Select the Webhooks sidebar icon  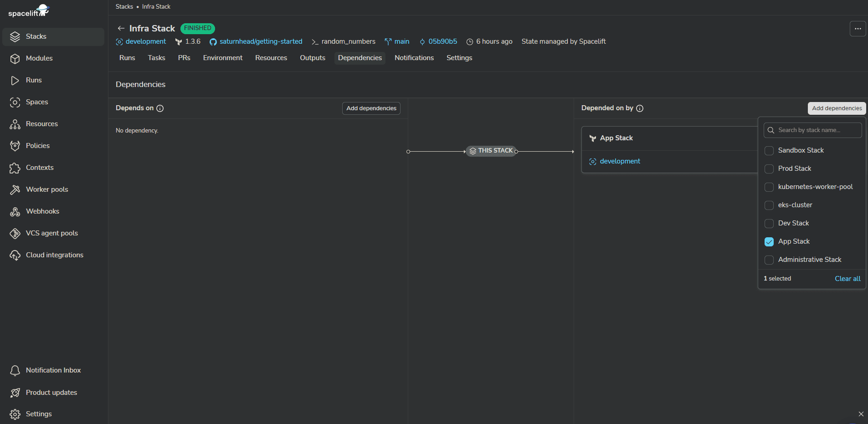click(15, 211)
